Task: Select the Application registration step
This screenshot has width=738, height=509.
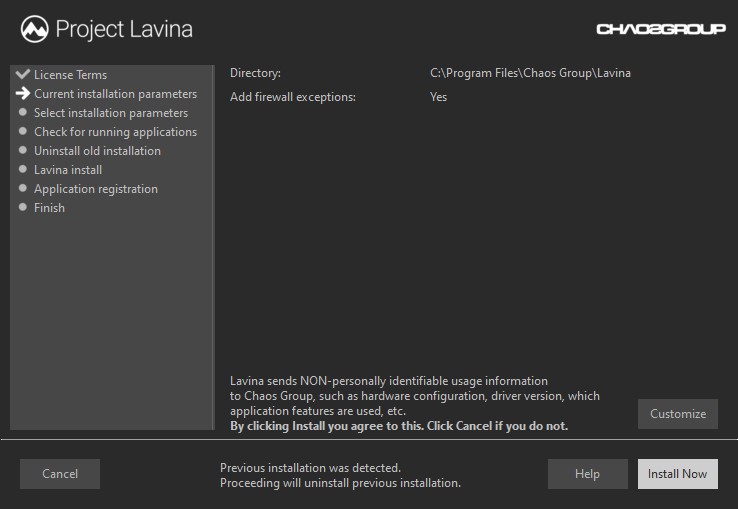Action: [96, 189]
